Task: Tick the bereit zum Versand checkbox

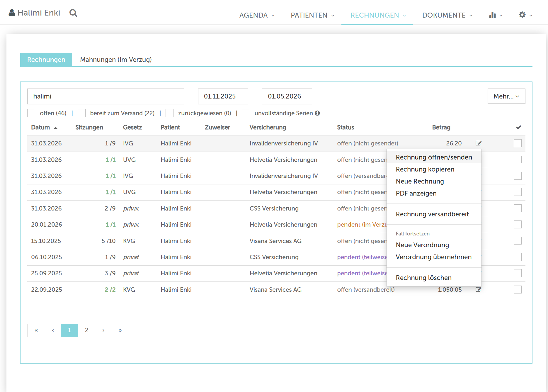Action: click(x=82, y=113)
